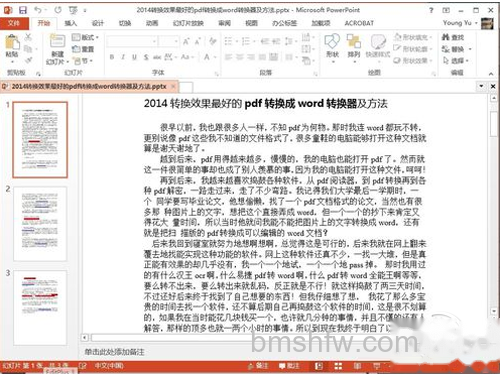Open the font name combo box

tap(132, 42)
